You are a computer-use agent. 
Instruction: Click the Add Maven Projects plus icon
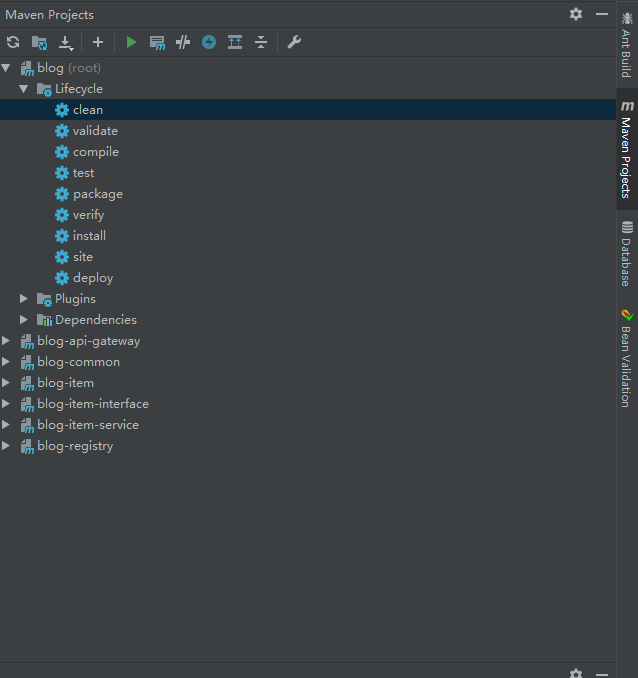click(98, 42)
